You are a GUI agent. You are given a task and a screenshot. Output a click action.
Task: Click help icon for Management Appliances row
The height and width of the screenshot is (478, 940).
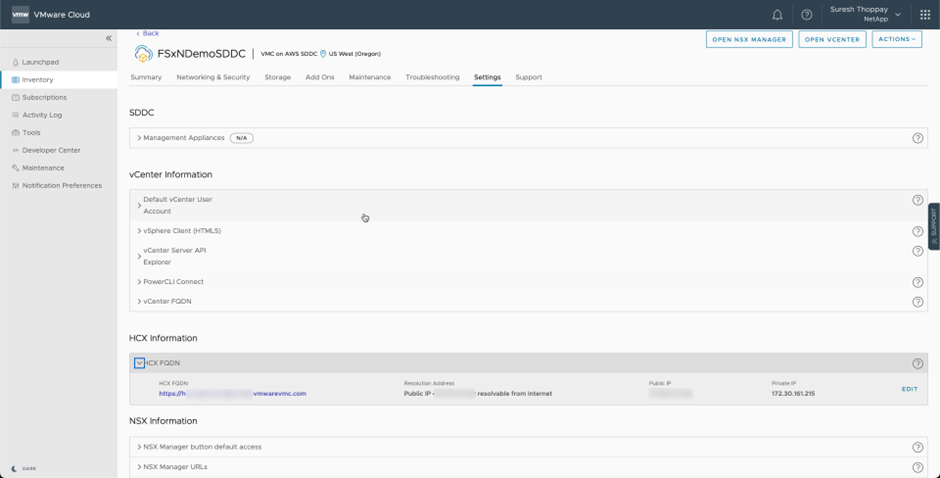(917, 138)
